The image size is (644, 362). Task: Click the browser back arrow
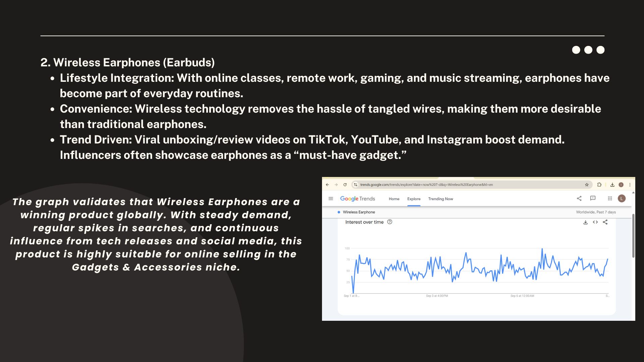(x=327, y=185)
